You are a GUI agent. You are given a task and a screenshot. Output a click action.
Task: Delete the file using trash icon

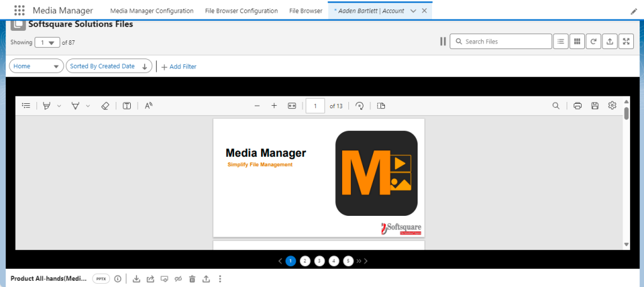pos(192,279)
